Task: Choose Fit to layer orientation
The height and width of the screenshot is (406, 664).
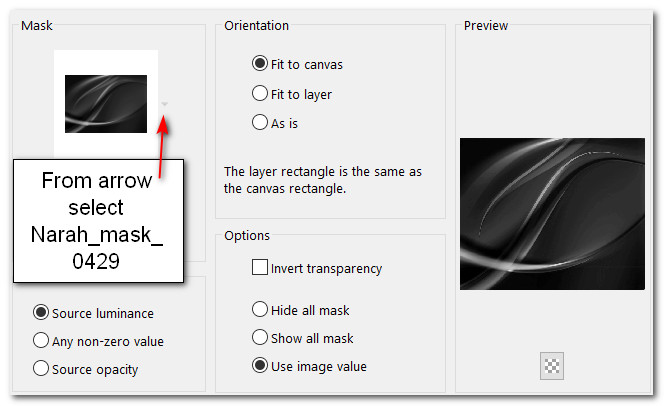Action: pos(260,94)
